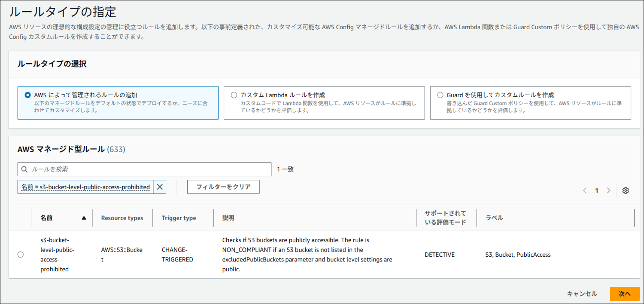Toggle the 名前 column sort arrow

tap(84, 218)
